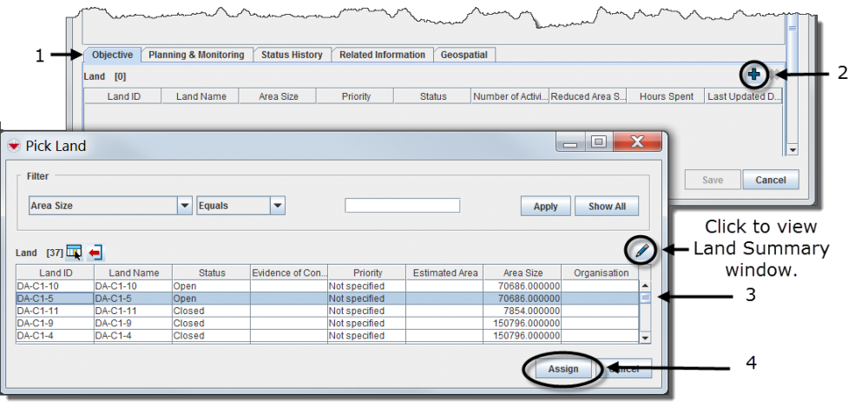868x407 pixels.
Task: Click Cancel in the upper window
Action: click(x=770, y=180)
